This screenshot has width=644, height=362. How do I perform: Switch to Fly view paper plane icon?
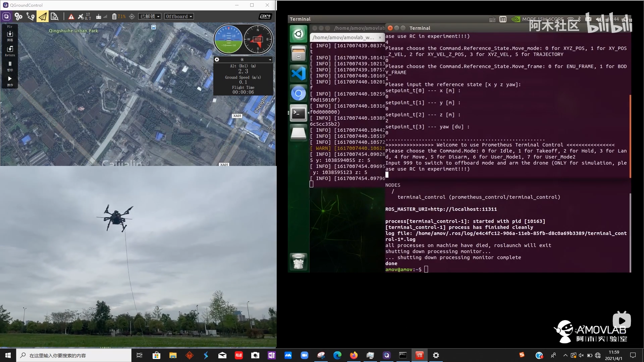click(43, 16)
